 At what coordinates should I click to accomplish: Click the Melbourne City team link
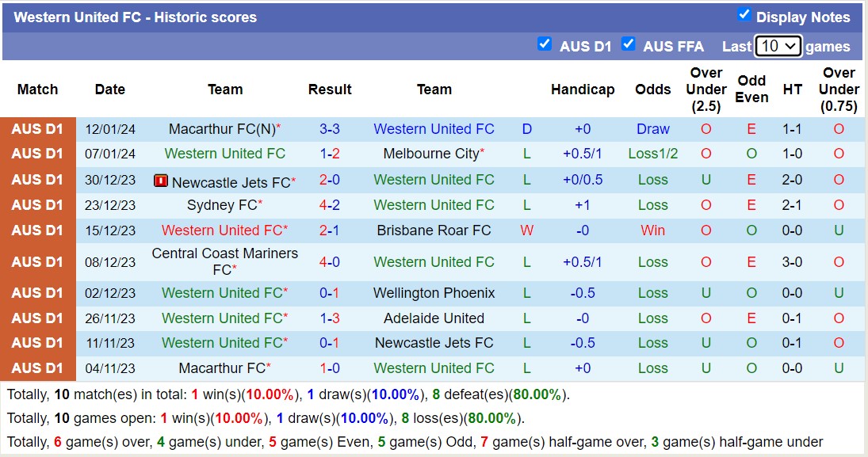[431, 154]
